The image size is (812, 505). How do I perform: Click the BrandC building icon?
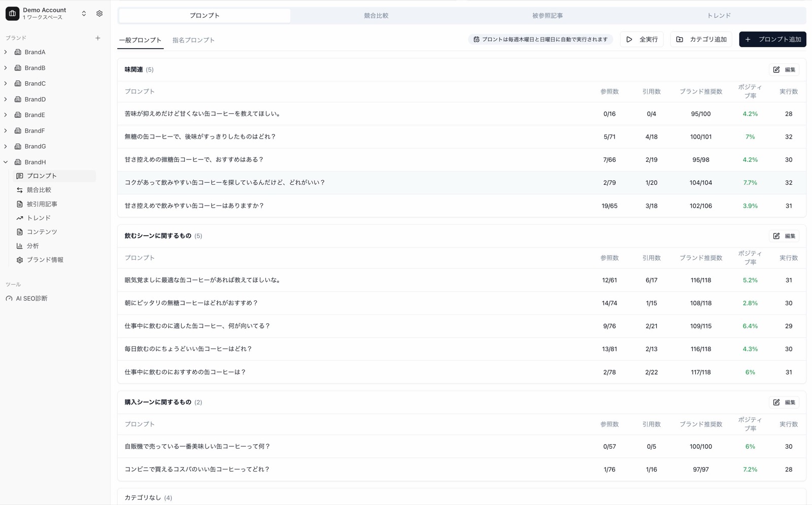click(18, 84)
